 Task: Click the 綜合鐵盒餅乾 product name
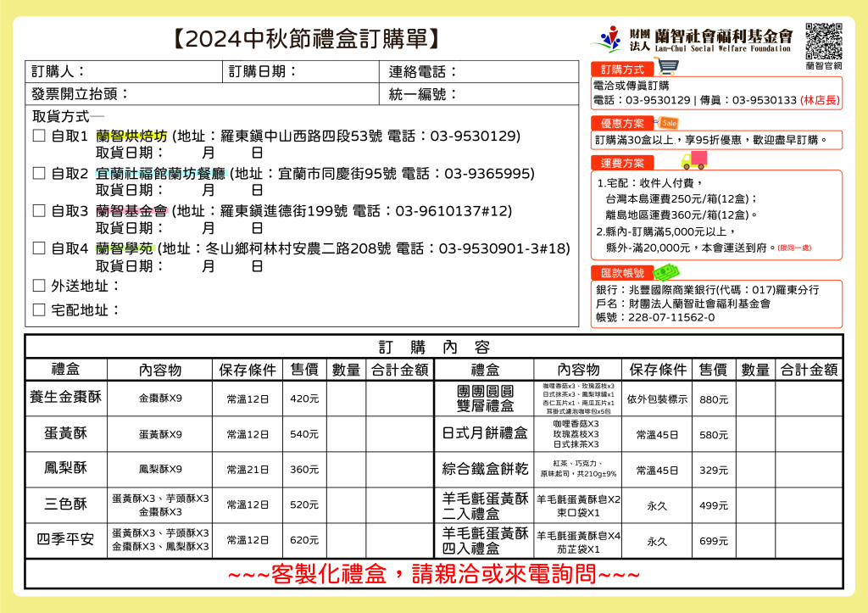485,469
